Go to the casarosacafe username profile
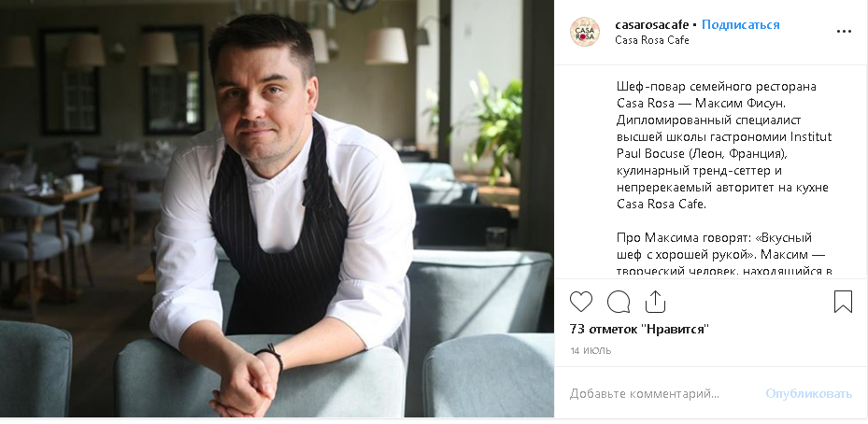This screenshot has width=868, height=424. pyautogui.click(x=651, y=25)
